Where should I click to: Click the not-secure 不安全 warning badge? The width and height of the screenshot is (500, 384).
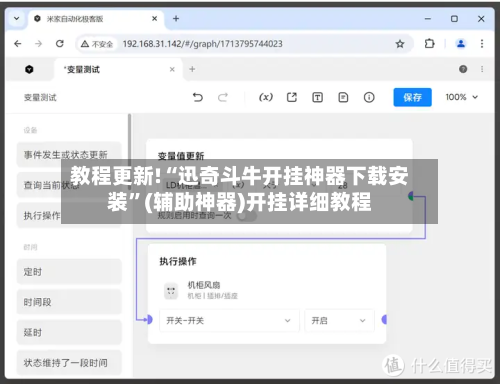click(x=97, y=44)
